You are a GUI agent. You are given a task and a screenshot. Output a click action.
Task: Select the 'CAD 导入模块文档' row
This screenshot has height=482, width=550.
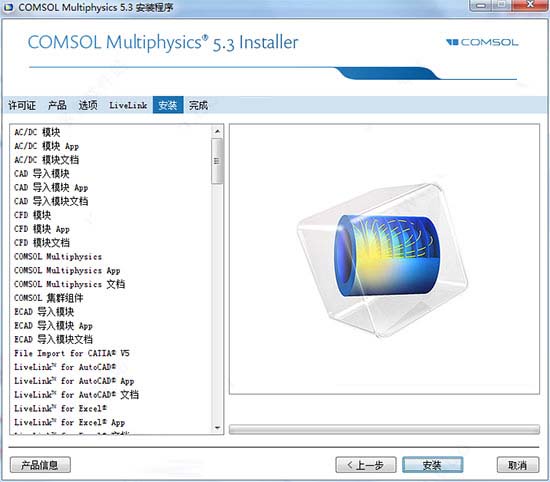coord(111,201)
